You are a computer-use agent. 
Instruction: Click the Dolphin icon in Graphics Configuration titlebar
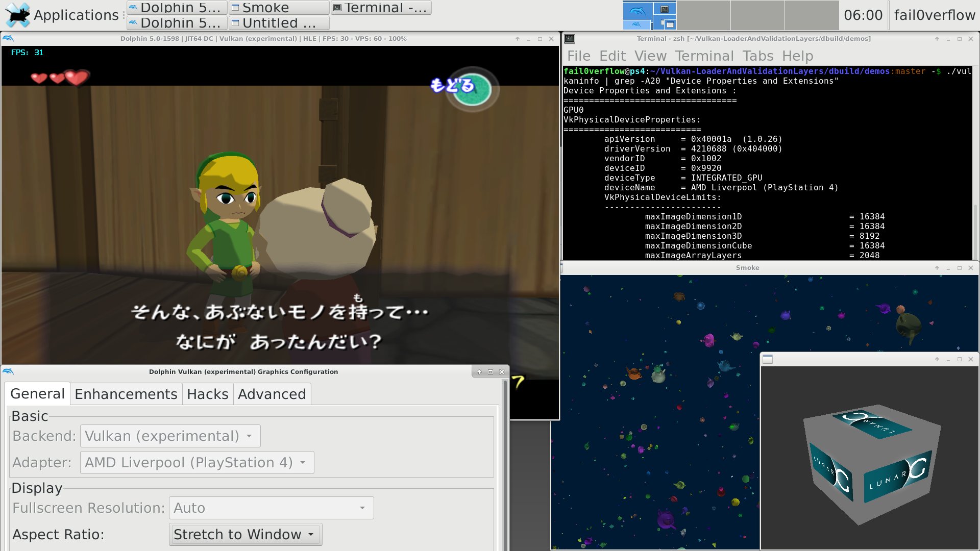coord(8,371)
